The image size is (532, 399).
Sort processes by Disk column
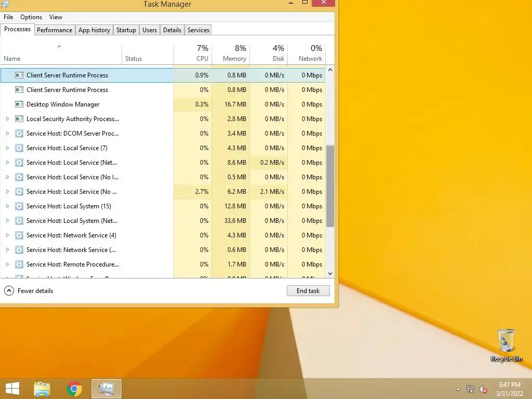269,54
